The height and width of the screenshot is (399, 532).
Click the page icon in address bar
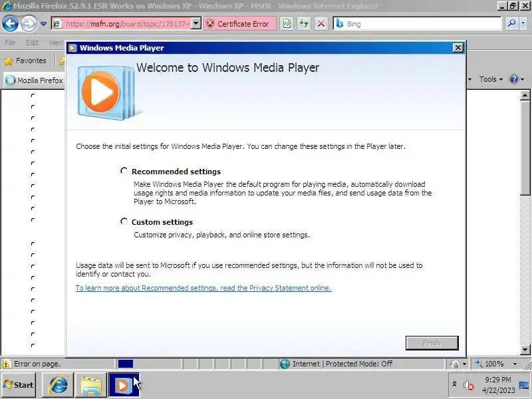[57, 24]
